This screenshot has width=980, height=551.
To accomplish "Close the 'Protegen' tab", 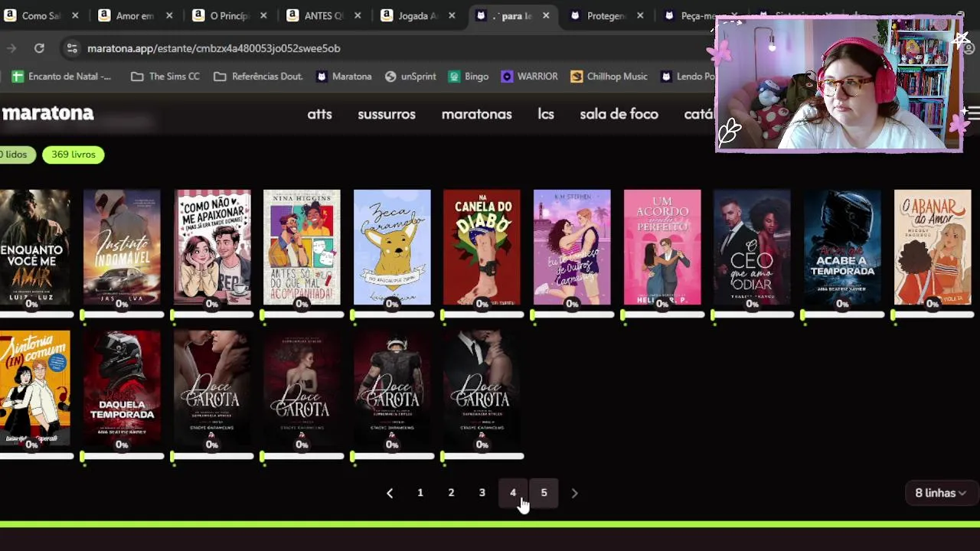I will [x=640, y=15].
